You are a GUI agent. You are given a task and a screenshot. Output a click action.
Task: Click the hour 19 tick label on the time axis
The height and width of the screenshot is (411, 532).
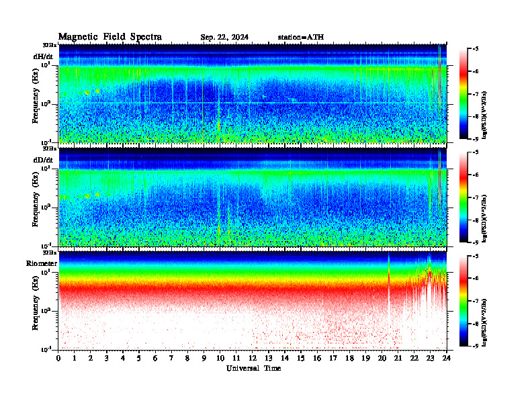(x=365, y=358)
